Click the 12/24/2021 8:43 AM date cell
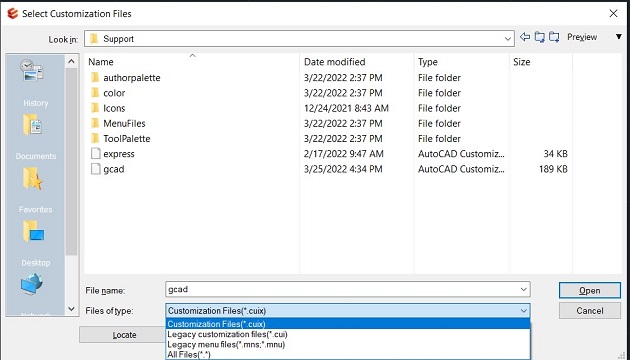630x360 pixels. pos(346,108)
